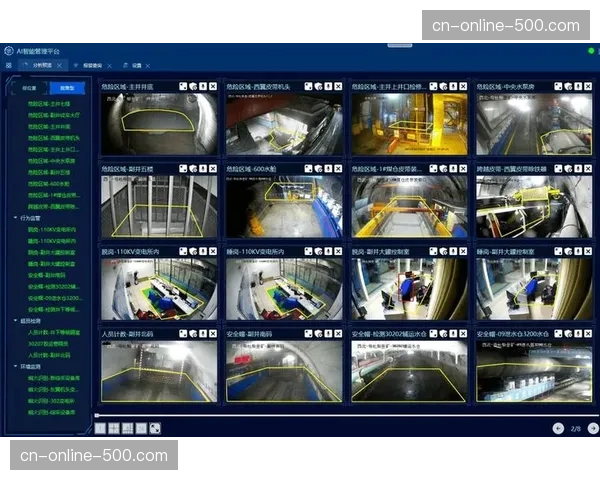Shield icon on 脱岗-110KV变电所内 tile
The image size is (600, 480).
[193, 251]
